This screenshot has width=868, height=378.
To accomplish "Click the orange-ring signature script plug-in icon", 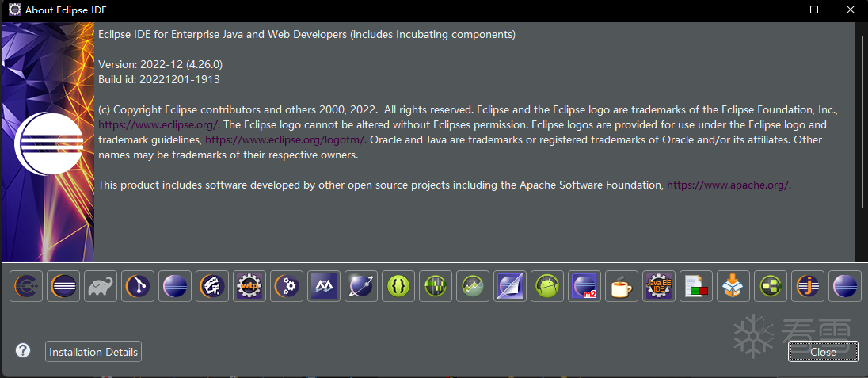I will pos(212,286).
